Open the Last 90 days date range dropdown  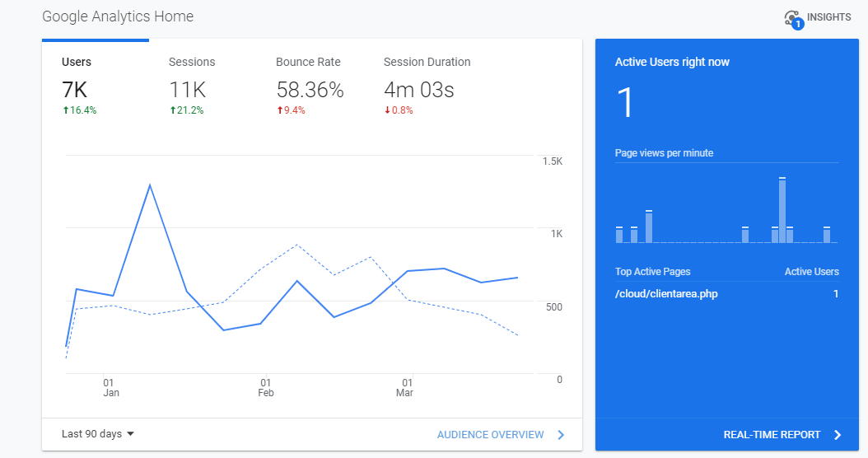[98, 433]
